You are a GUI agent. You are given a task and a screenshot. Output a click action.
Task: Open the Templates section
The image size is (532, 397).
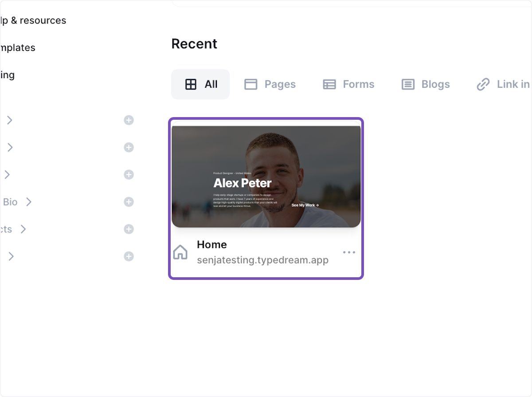(x=18, y=47)
